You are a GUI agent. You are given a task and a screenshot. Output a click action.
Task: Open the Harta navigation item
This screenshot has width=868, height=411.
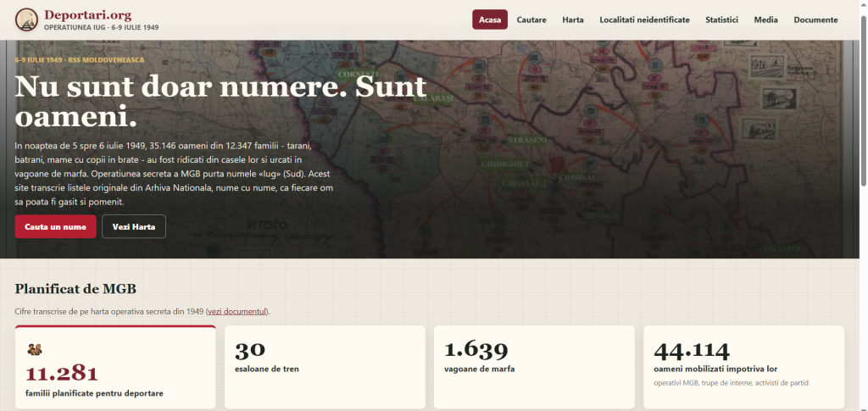(x=573, y=19)
